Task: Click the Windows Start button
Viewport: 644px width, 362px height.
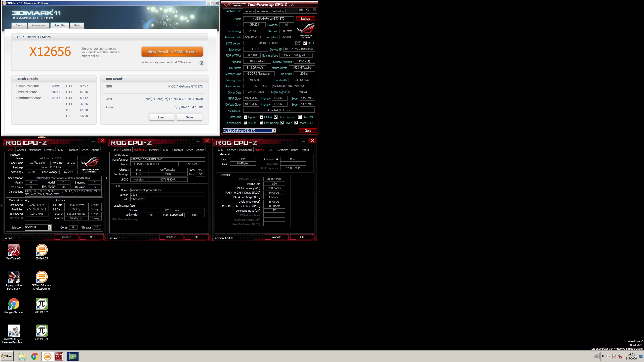Action: (x=7, y=356)
